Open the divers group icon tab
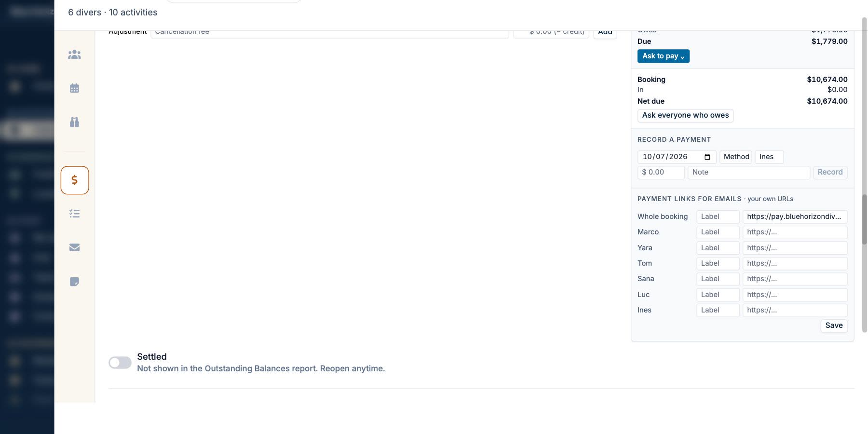 click(x=74, y=55)
